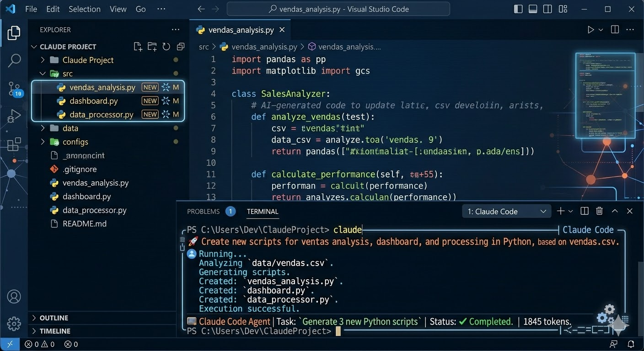Open the Run and Debug view
Viewport: 644px width, 351px height.
pyautogui.click(x=14, y=116)
